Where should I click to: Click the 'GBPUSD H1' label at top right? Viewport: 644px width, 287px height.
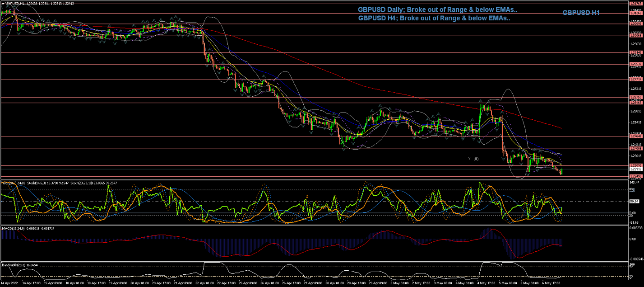click(x=580, y=13)
